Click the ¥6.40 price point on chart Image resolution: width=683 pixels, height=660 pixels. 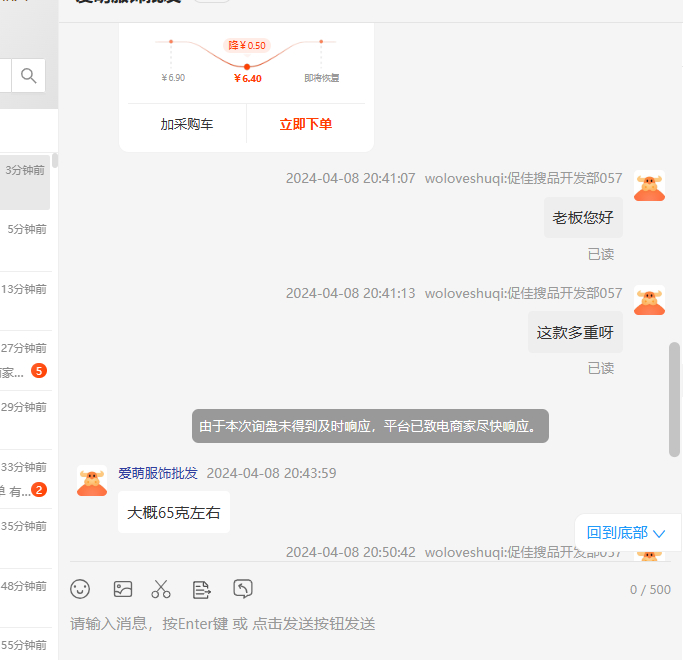247,67
